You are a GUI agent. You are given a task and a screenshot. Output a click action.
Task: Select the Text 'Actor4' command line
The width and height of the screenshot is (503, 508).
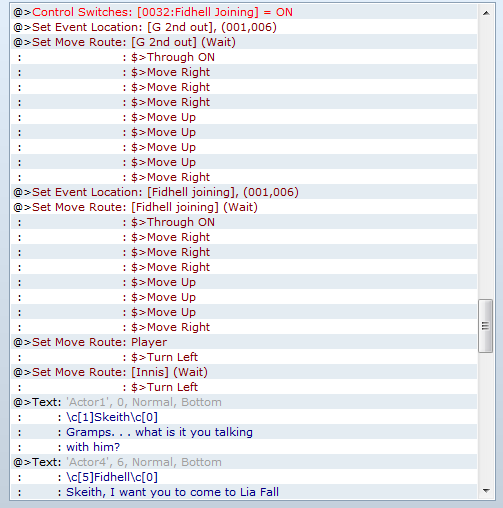tap(244, 462)
